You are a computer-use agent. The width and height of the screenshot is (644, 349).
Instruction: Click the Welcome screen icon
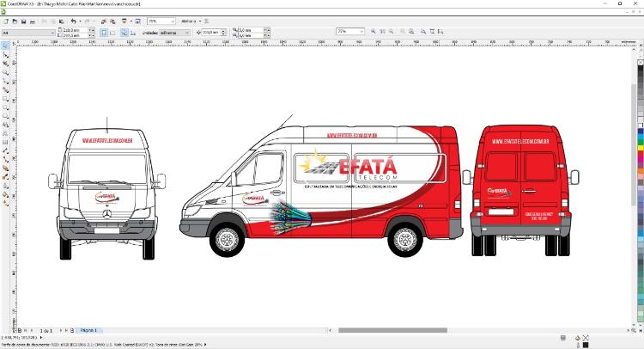(137, 21)
